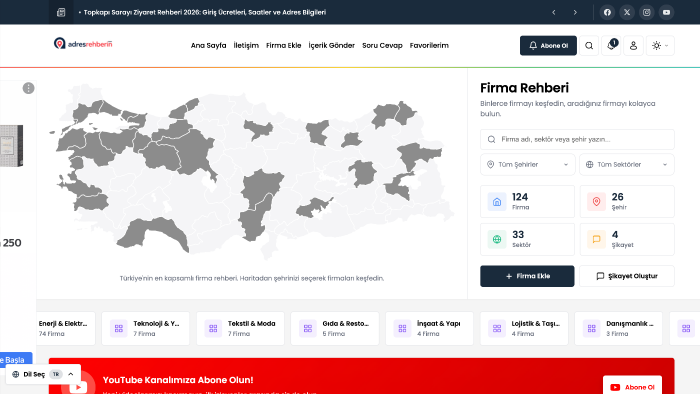The height and width of the screenshot is (394, 700).
Task: Click the YouTube play icon on red banner
Action: click(x=79, y=386)
